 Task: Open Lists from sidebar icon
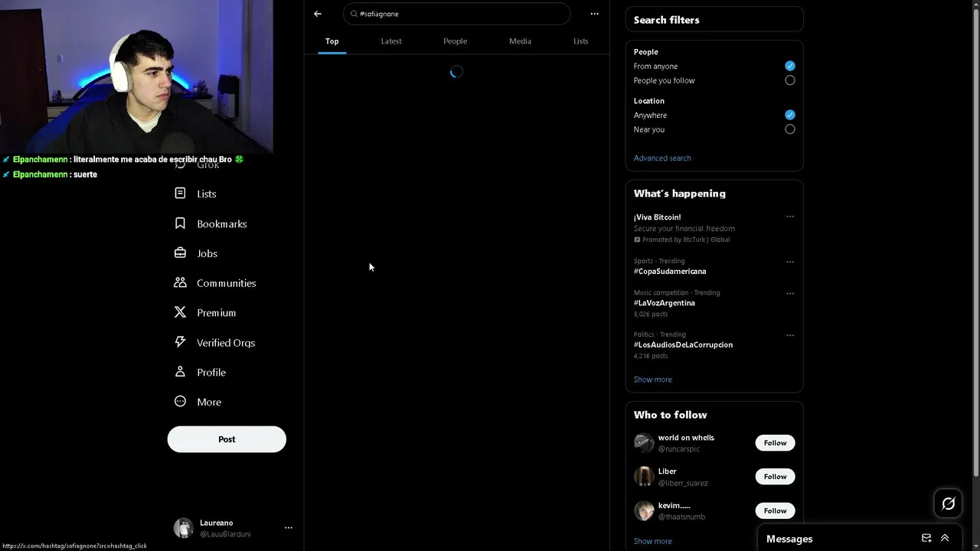pyautogui.click(x=180, y=194)
